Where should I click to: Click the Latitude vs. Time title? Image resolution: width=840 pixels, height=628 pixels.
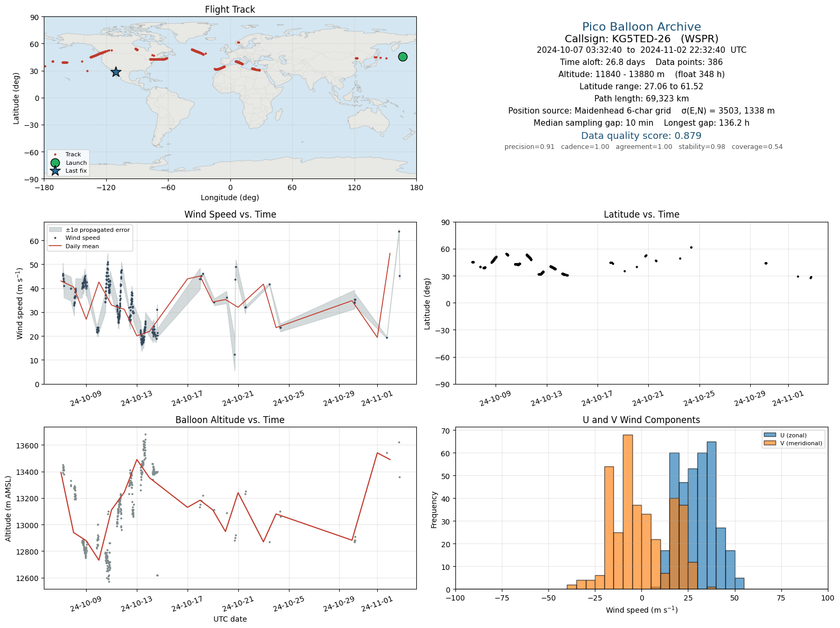[x=641, y=214]
